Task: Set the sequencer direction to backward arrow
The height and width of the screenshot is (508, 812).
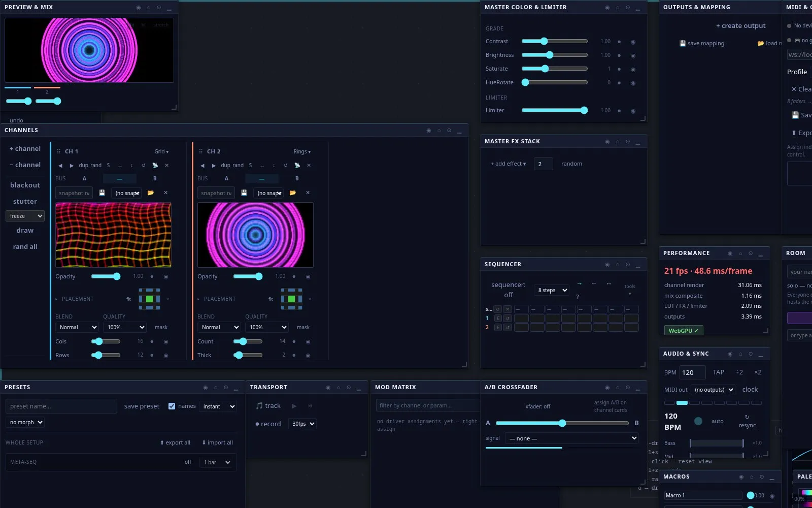Action: [594, 284]
